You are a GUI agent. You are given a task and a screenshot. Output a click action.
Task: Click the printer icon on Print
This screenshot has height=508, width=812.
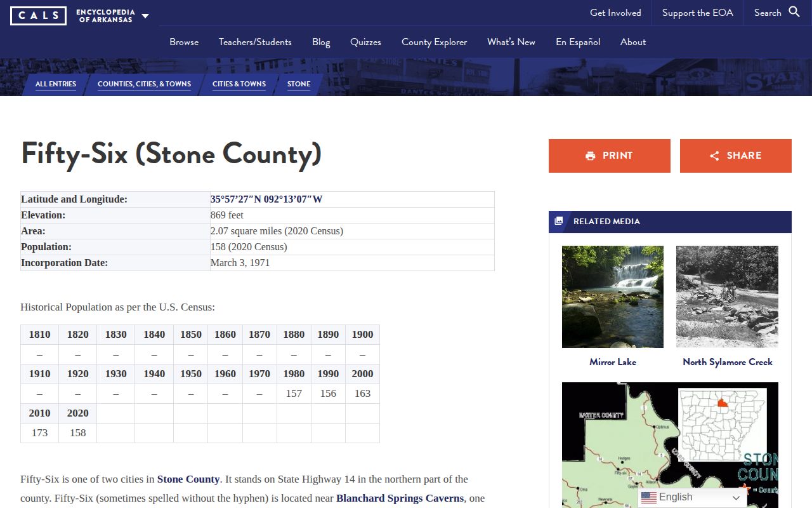tap(591, 156)
